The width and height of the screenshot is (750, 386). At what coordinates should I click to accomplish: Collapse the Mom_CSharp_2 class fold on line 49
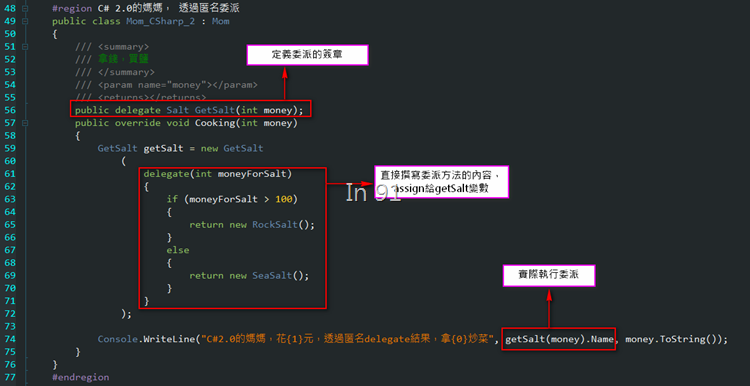tap(25, 22)
